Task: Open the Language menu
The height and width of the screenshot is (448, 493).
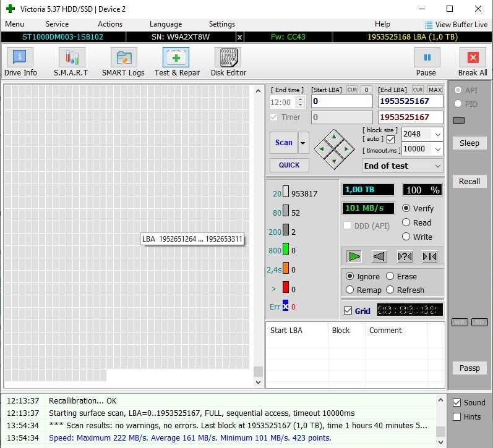Action: point(166,24)
